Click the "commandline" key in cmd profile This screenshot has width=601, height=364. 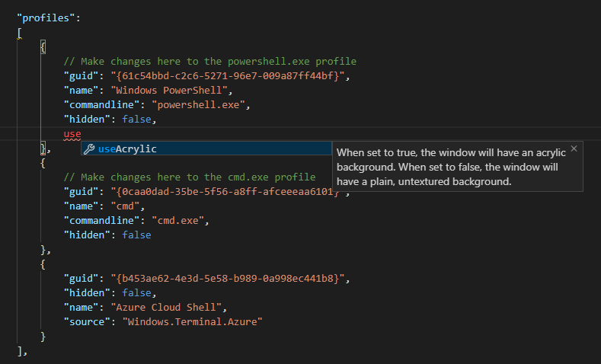(101, 221)
